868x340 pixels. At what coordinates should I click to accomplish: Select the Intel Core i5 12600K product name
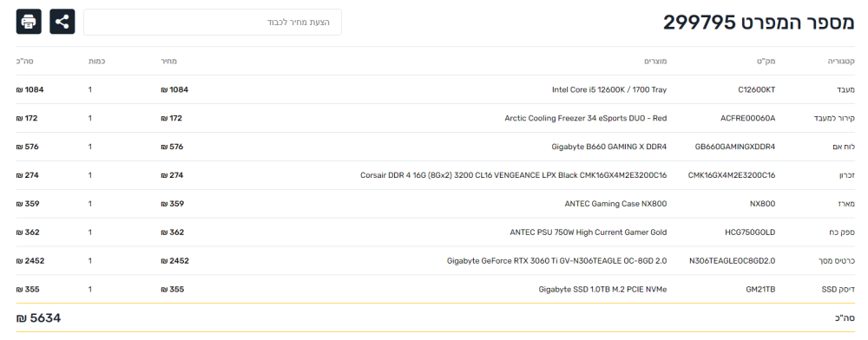coord(609,89)
